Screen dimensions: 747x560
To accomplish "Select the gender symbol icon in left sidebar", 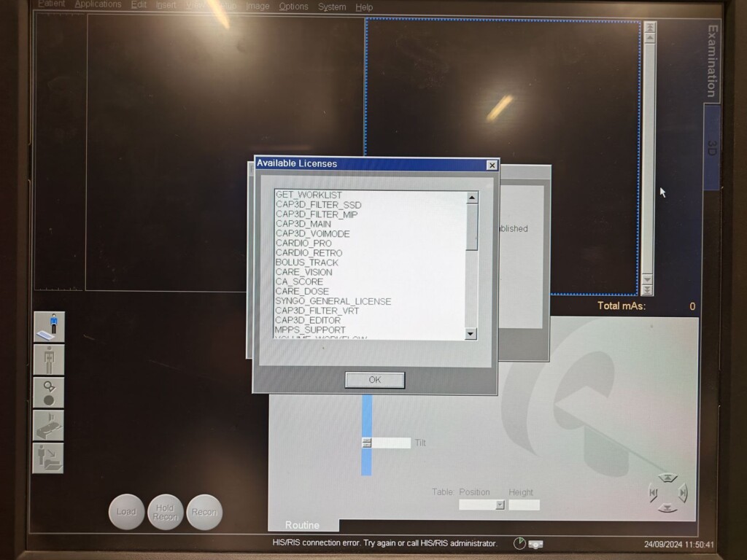I will (x=49, y=392).
